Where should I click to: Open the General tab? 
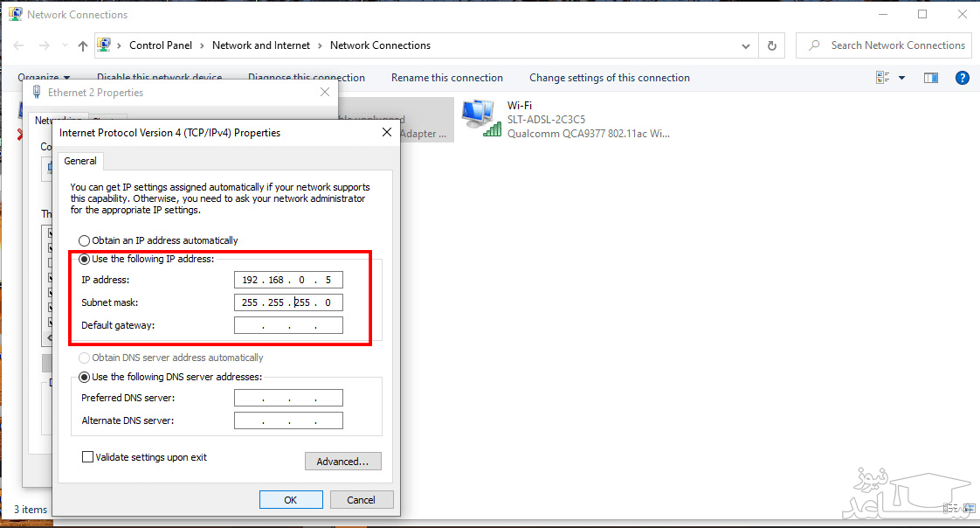click(80, 161)
